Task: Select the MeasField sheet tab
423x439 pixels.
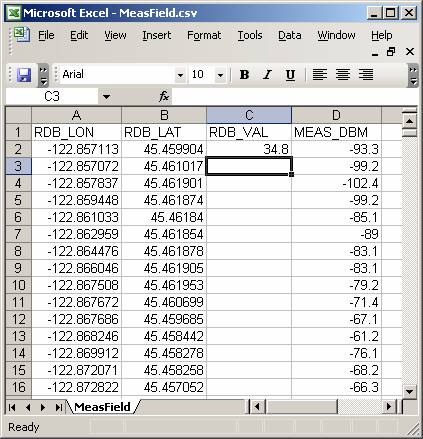Action: click(102, 407)
